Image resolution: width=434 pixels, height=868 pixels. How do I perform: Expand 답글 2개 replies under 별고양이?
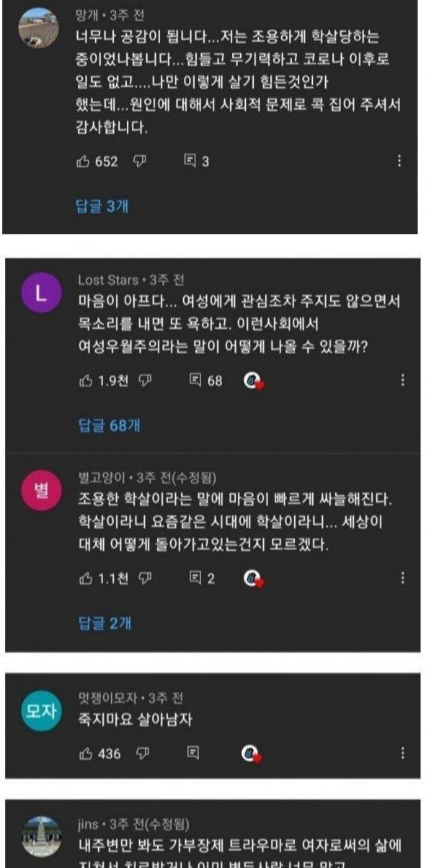105,624
